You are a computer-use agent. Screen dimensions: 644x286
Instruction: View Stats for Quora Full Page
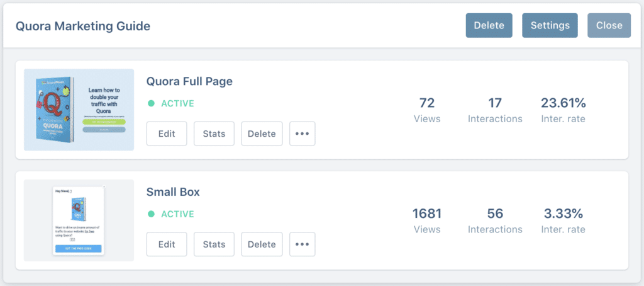[214, 134]
